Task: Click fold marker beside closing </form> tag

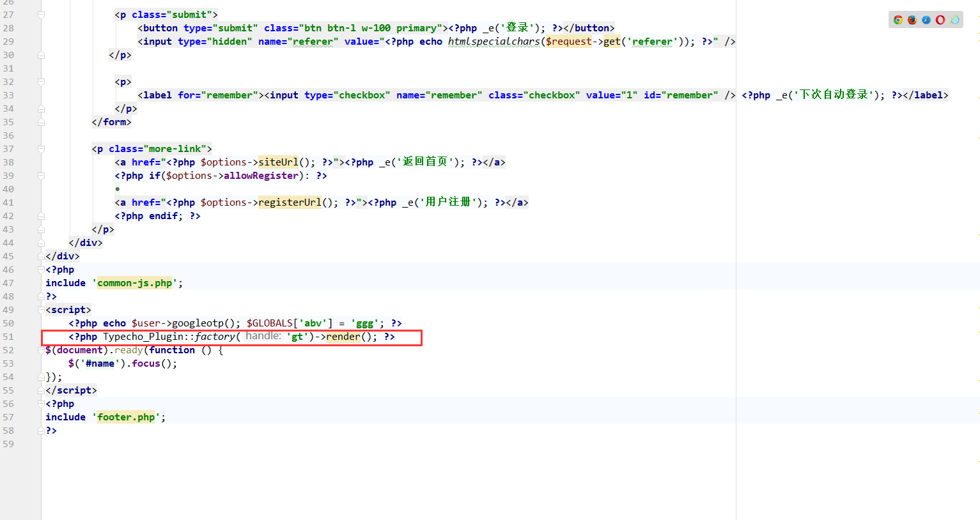Action: [x=41, y=122]
